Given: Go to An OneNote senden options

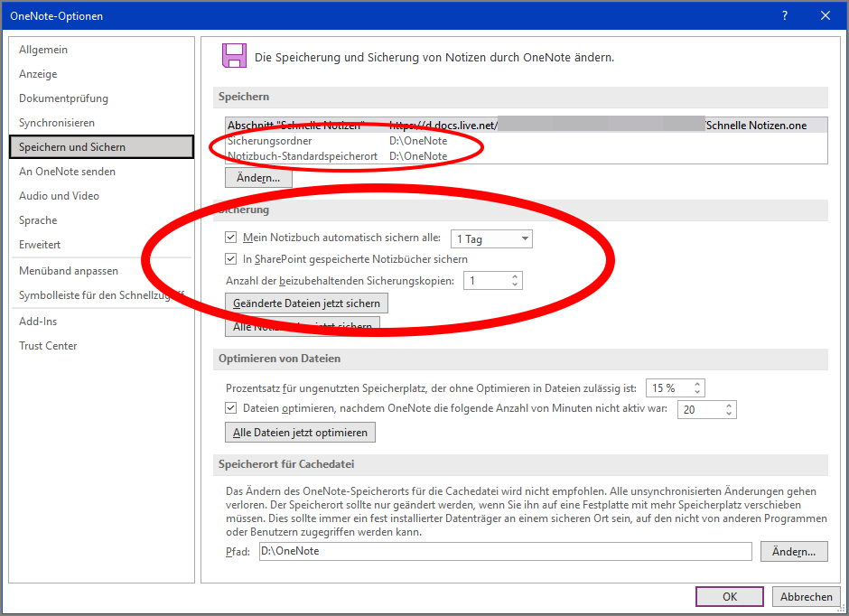Looking at the screenshot, I should (x=67, y=171).
